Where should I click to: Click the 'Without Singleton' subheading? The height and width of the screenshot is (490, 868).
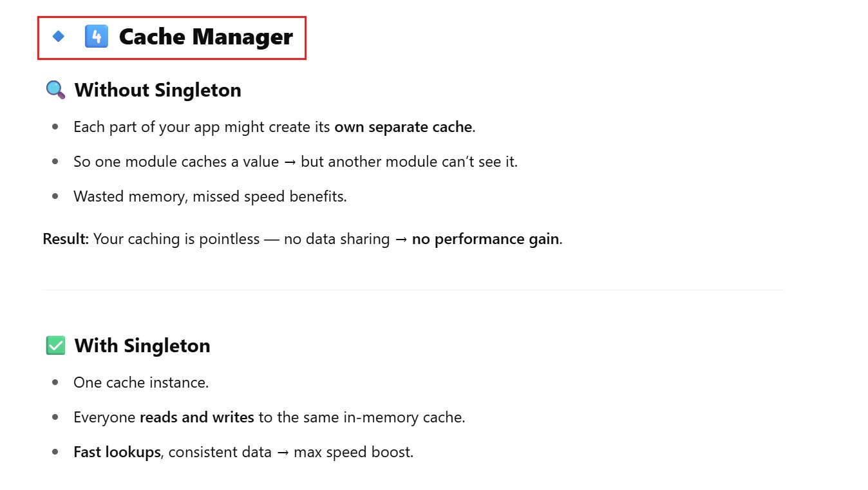(158, 90)
